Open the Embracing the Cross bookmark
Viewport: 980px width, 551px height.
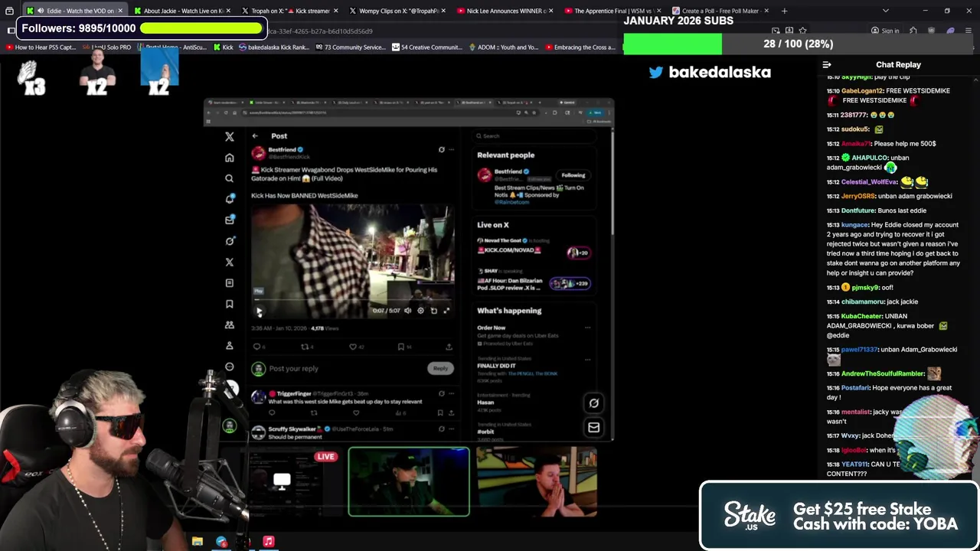click(580, 47)
